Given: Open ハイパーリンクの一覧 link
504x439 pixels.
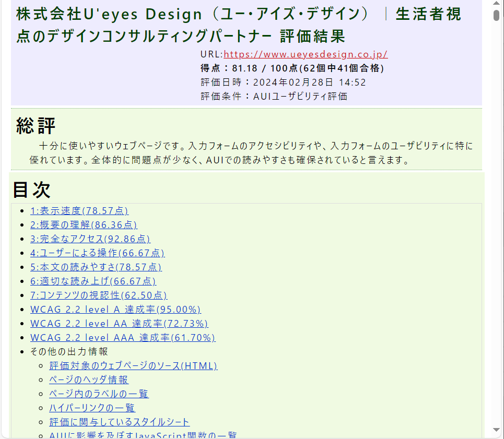Looking at the screenshot, I should [92, 408].
